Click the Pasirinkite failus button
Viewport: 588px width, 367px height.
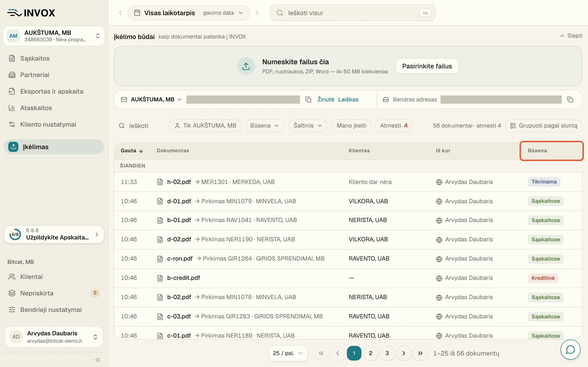point(427,66)
